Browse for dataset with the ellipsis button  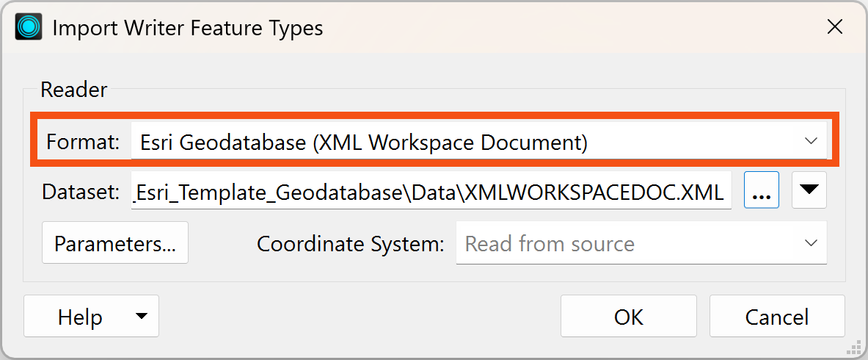(762, 190)
